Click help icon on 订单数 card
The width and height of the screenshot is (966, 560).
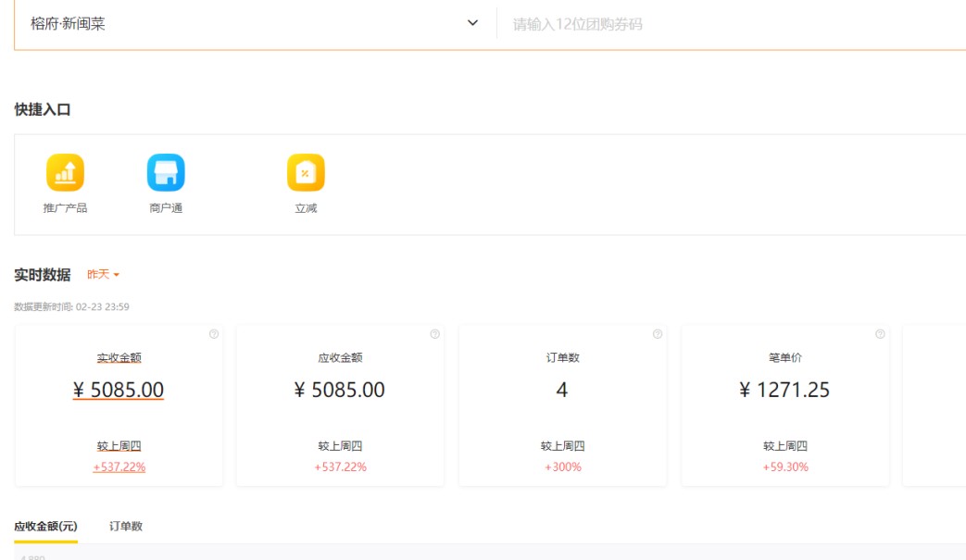click(x=658, y=334)
